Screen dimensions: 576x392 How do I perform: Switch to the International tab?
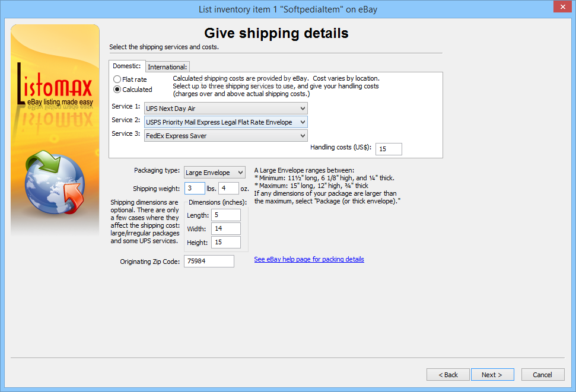click(x=167, y=67)
